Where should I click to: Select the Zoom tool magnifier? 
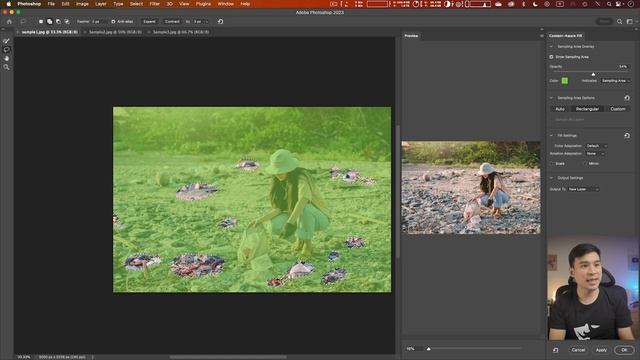pyautogui.click(x=6, y=67)
